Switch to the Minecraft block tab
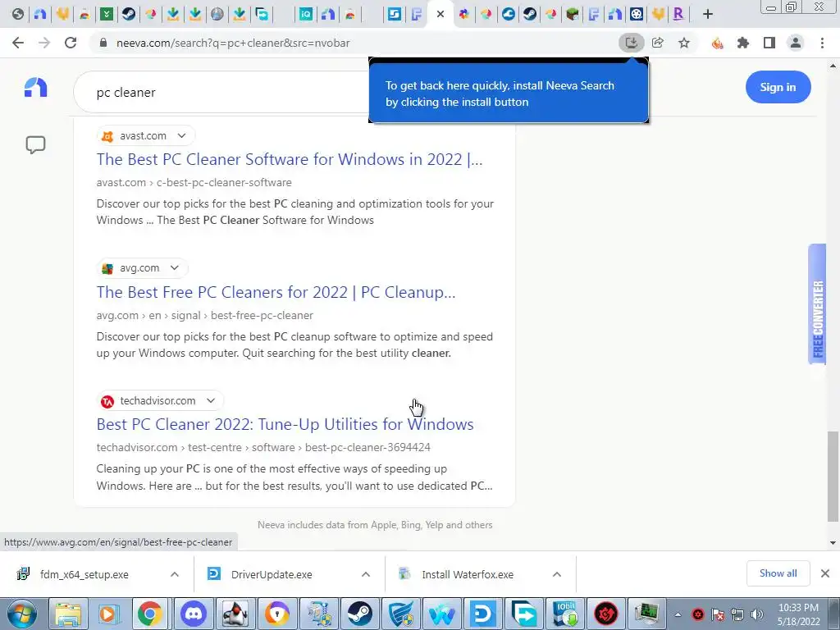Viewport: 840px width, 630px height. click(x=573, y=15)
